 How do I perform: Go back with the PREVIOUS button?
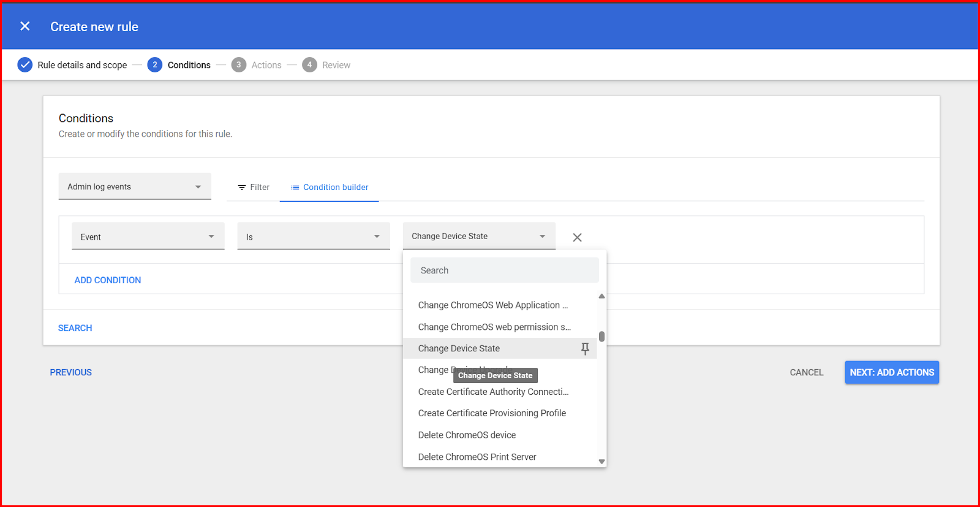(71, 372)
